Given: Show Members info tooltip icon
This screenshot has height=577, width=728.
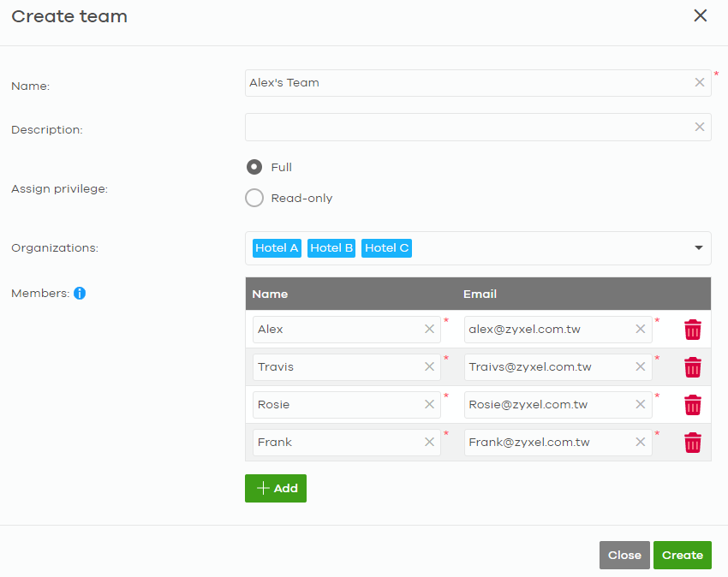Looking at the screenshot, I should pyautogui.click(x=80, y=294).
